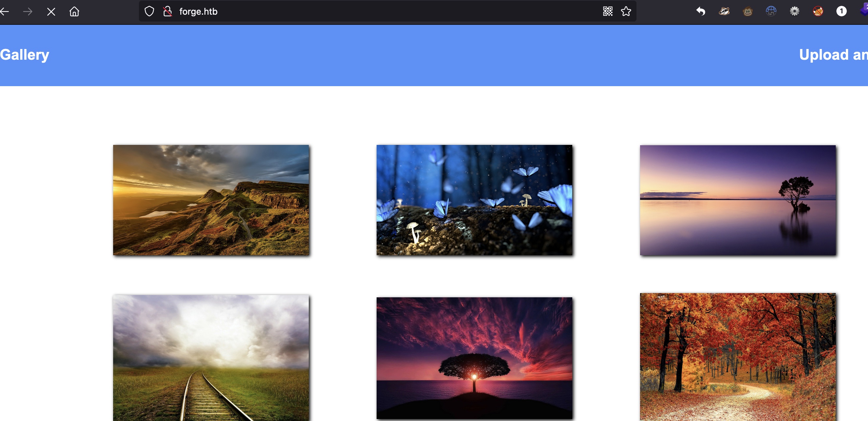Show the insecure connection padlock info
This screenshot has height=421, width=868.
[x=168, y=11]
